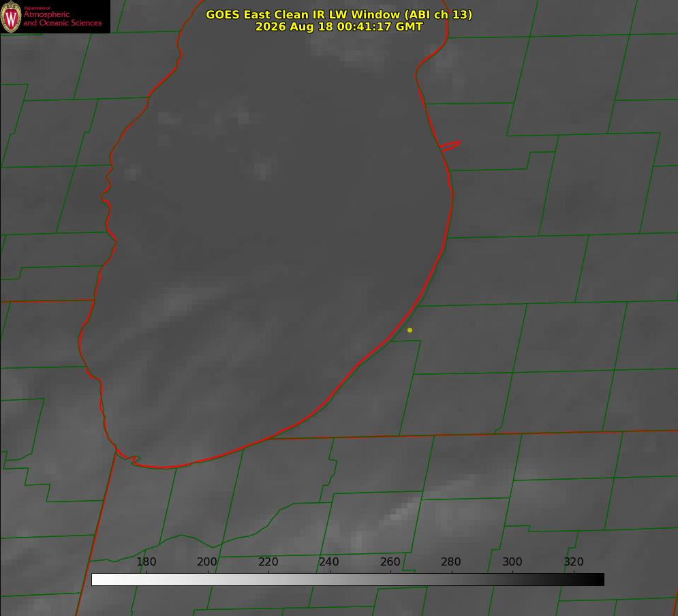Click the small red inlet on lake's east shore
The width and height of the screenshot is (678, 616).
[x=450, y=146]
